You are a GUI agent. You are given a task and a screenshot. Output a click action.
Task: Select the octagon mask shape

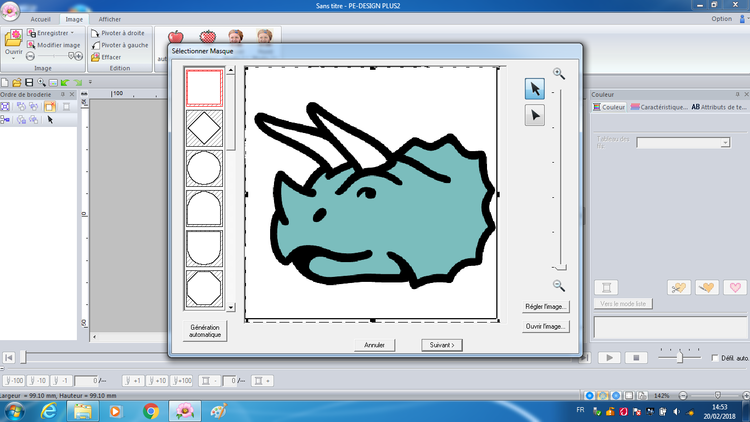tap(204, 288)
